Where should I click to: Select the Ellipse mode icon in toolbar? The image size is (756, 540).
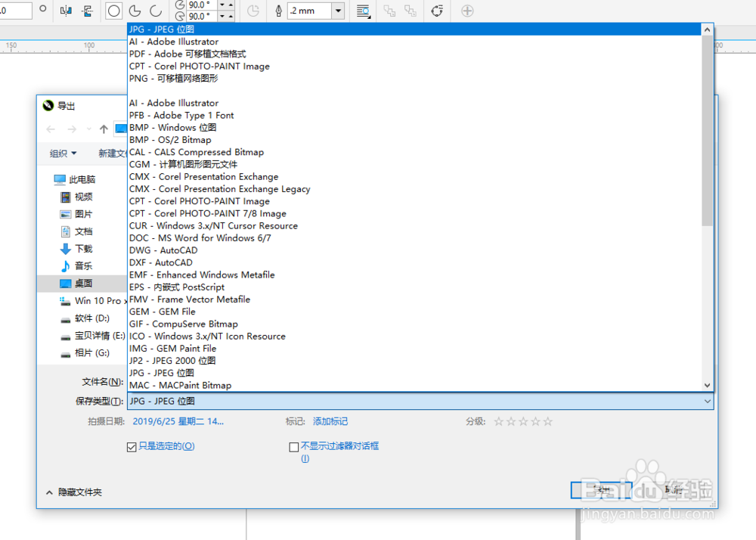tap(114, 11)
